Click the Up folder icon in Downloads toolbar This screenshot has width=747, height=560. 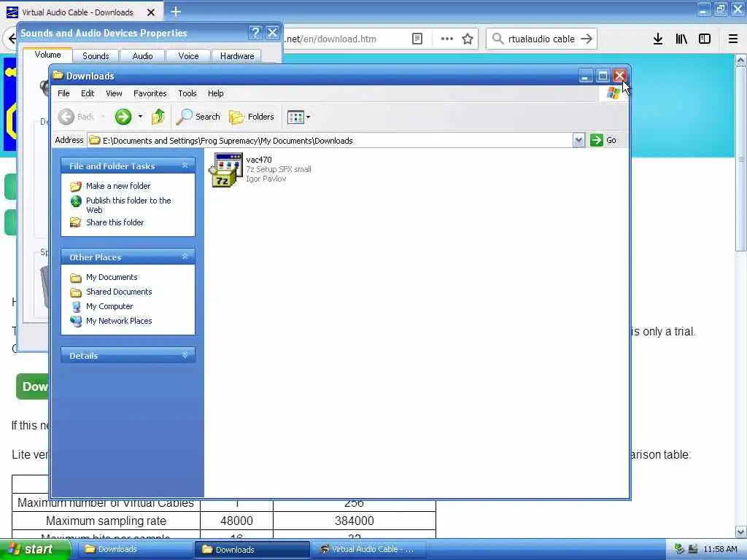point(158,117)
